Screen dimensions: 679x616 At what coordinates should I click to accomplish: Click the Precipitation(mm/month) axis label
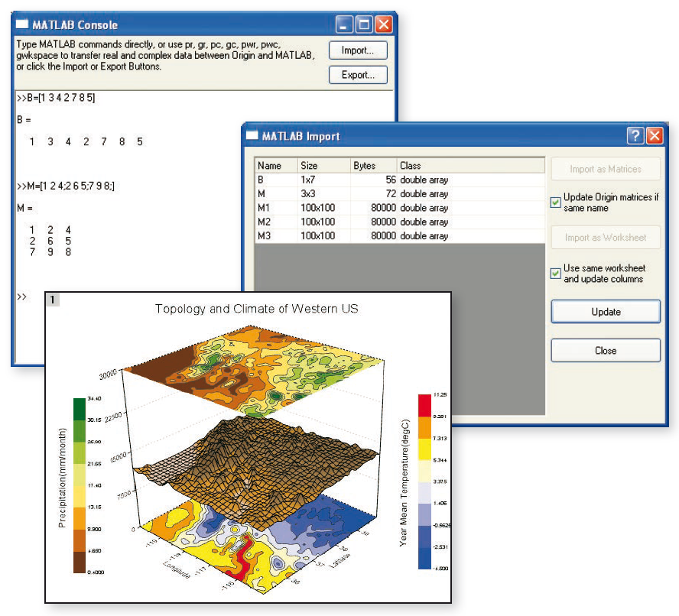tap(63, 478)
